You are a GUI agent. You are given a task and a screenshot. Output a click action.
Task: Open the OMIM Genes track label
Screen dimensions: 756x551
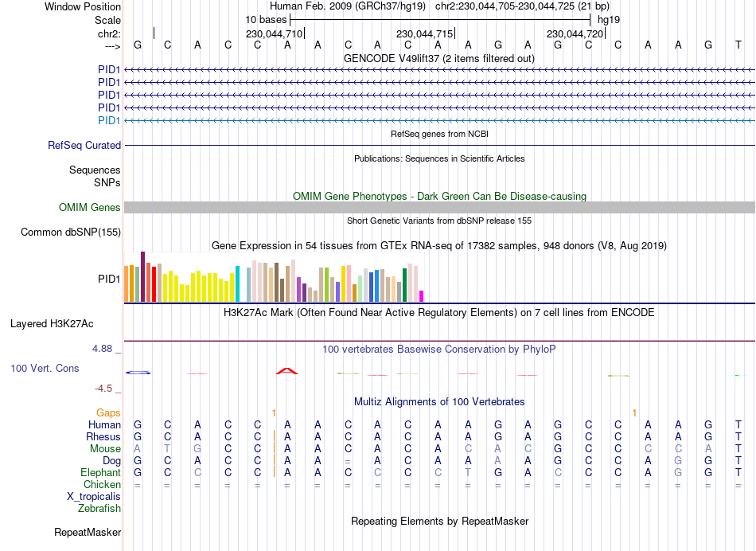pos(90,208)
